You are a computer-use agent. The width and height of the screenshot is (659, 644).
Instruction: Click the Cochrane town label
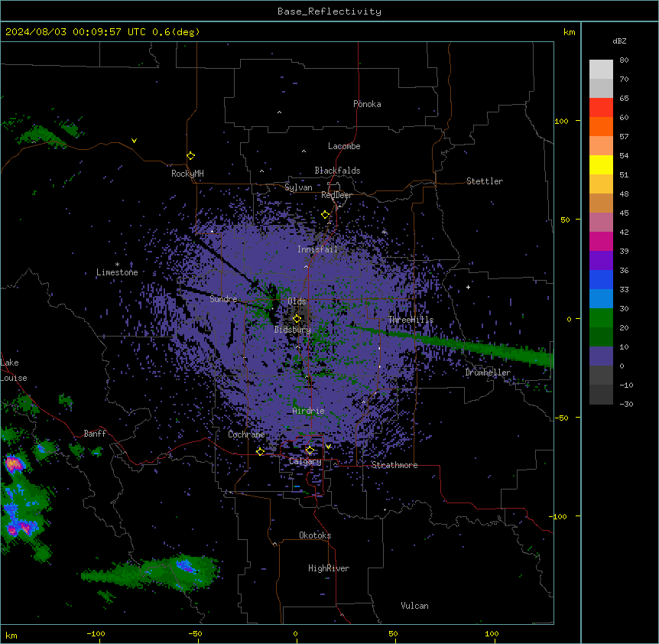pos(246,434)
